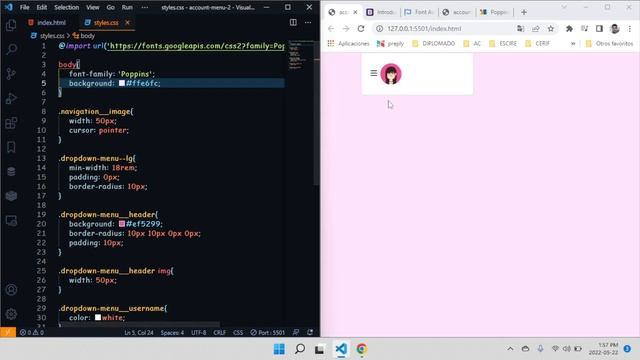Open the Aplicaciones bookmarks shortcut

point(348,43)
